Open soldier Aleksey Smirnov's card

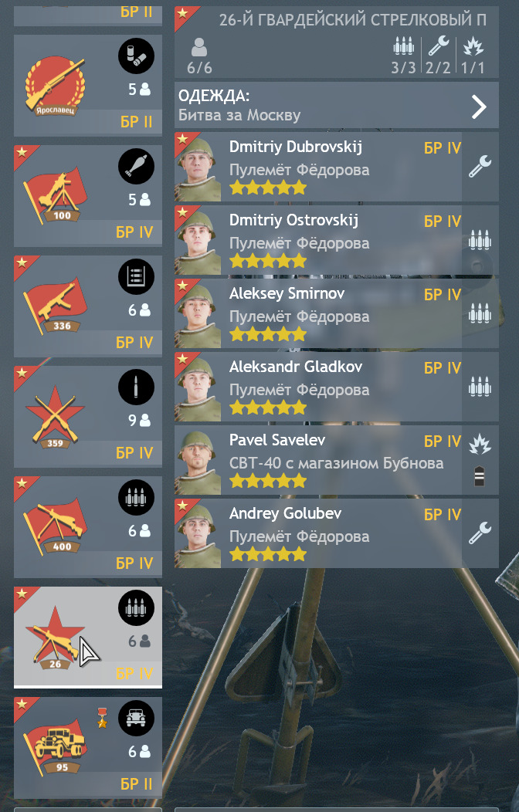[x=337, y=314]
